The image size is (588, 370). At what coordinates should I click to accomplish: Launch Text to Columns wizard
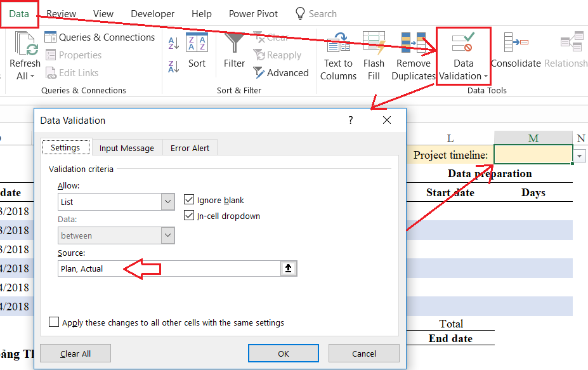(x=338, y=56)
